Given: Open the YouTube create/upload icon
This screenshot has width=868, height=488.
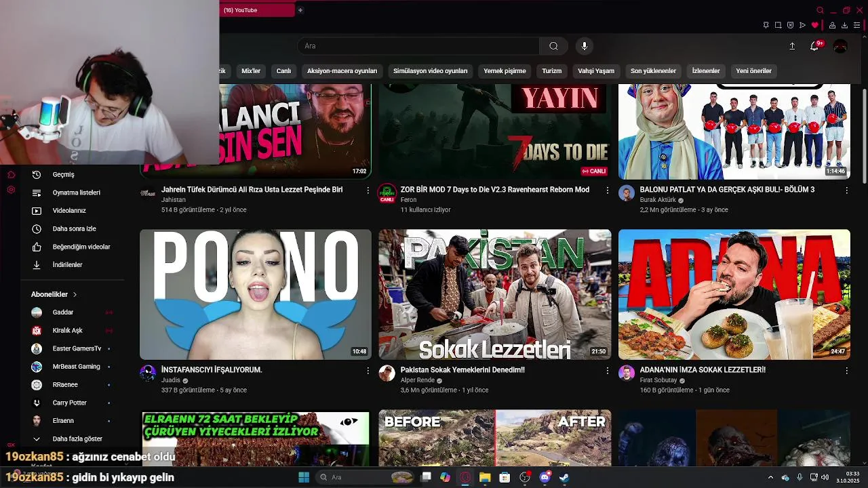Looking at the screenshot, I should coord(792,46).
